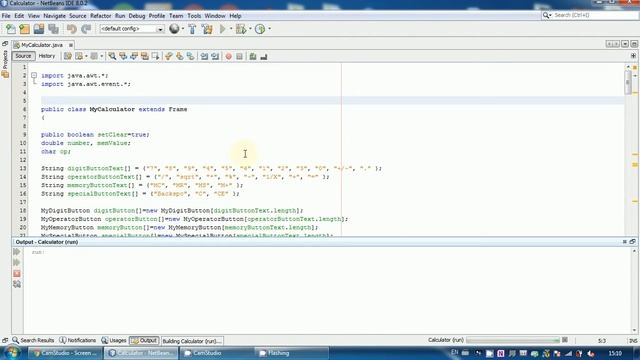
Task: Click the Redo arrow icon
Action: (86, 29)
